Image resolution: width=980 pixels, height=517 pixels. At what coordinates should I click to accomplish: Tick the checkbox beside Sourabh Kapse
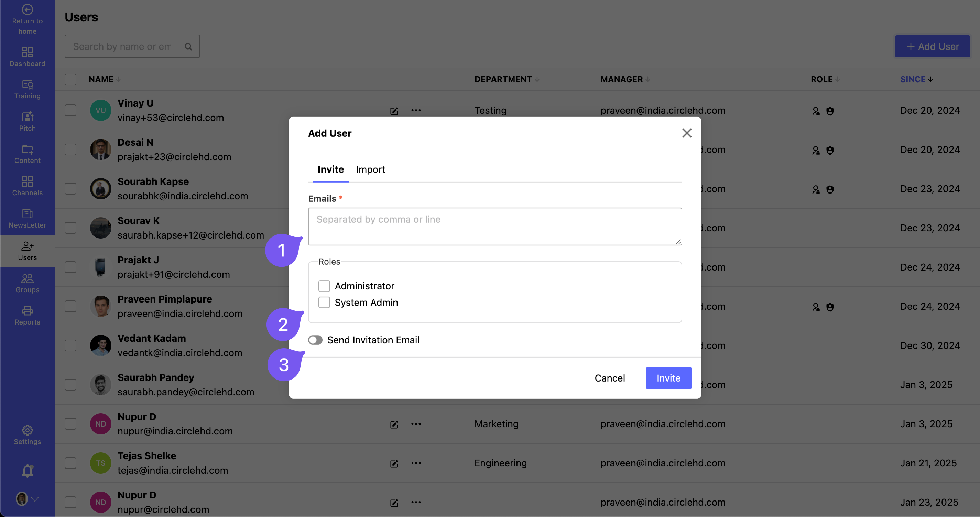pyautogui.click(x=70, y=189)
